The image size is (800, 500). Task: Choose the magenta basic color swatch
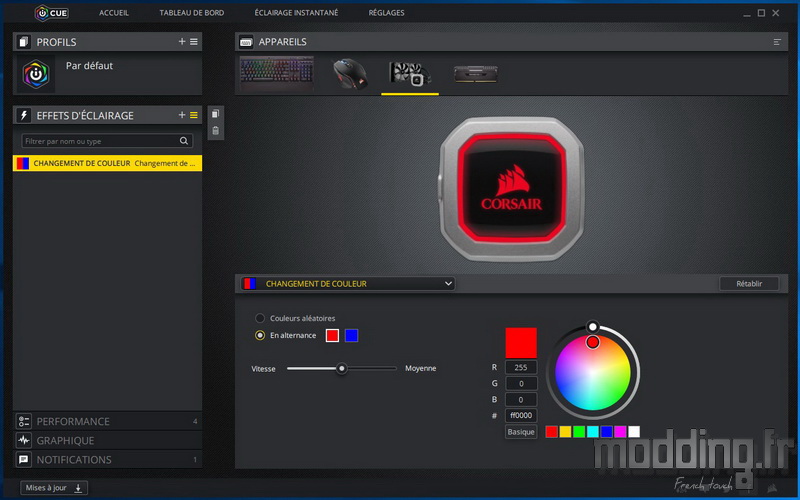[620, 432]
